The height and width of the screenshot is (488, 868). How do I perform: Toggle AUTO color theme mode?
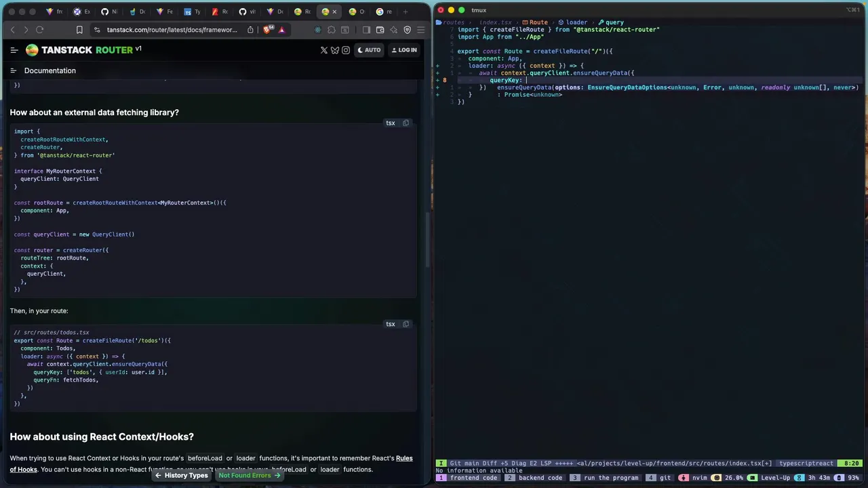pyautogui.click(x=369, y=50)
